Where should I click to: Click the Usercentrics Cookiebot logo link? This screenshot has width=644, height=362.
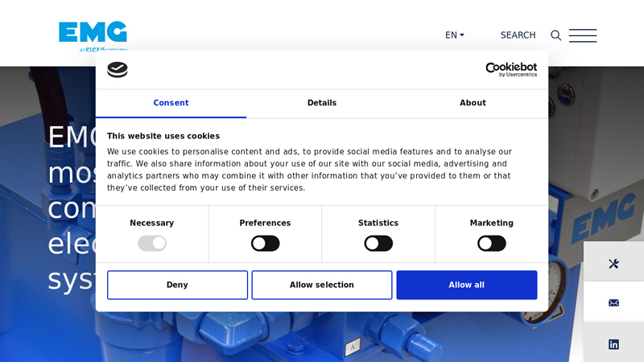(x=511, y=70)
